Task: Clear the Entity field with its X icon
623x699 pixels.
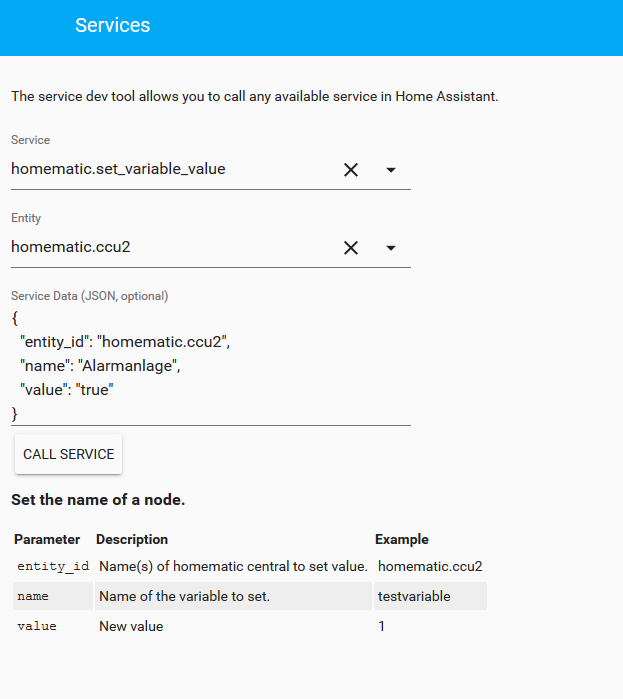Action: click(351, 248)
